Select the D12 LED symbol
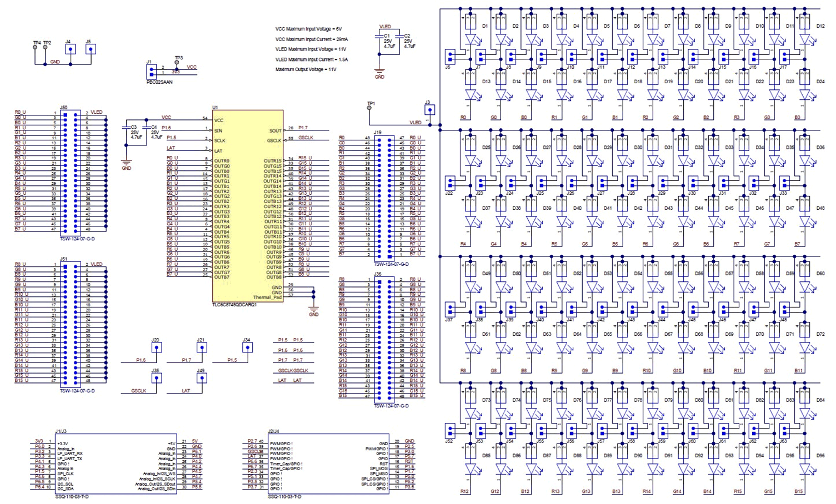This screenshot has width=836, height=504. point(807,39)
